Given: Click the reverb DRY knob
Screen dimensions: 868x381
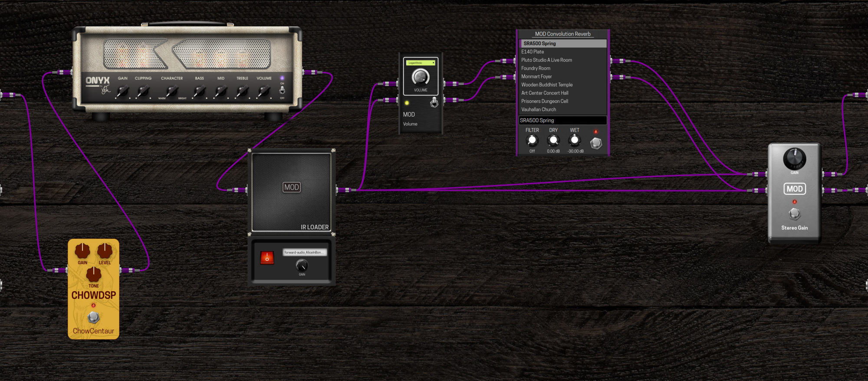Looking at the screenshot, I should (553, 140).
